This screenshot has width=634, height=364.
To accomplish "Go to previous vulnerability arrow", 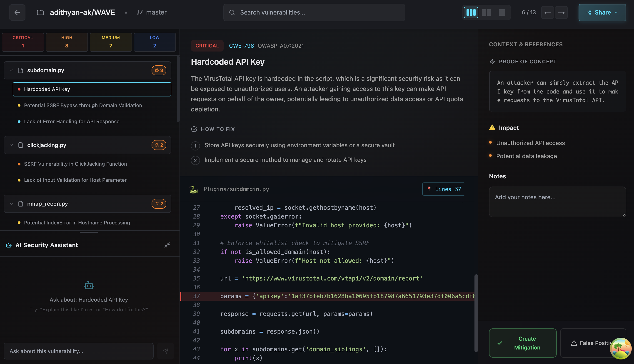I will click(x=547, y=12).
